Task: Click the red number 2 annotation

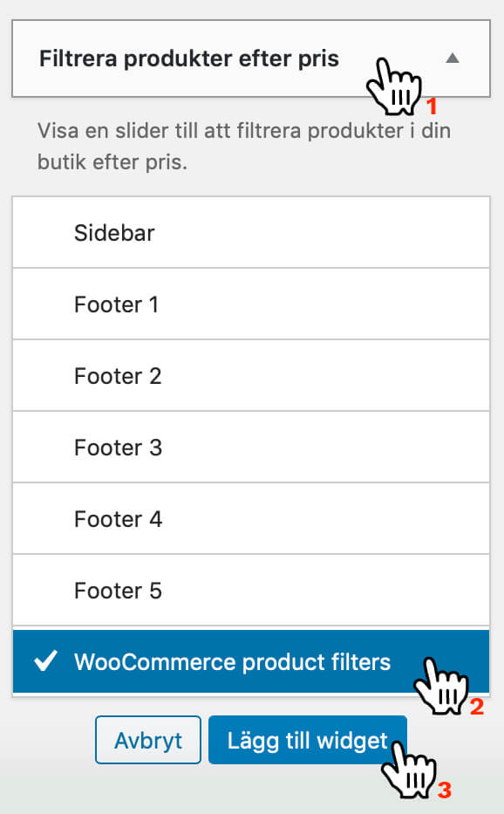Action: [477, 707]
